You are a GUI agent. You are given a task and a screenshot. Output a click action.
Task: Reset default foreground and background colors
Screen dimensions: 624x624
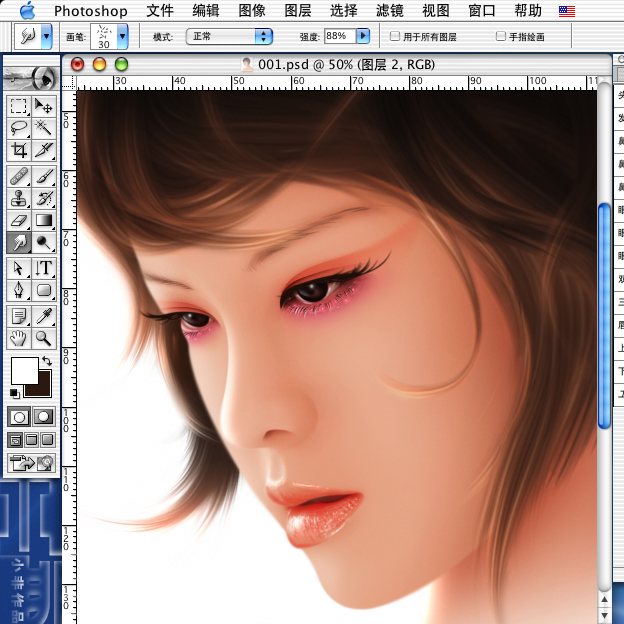(15, 393)
